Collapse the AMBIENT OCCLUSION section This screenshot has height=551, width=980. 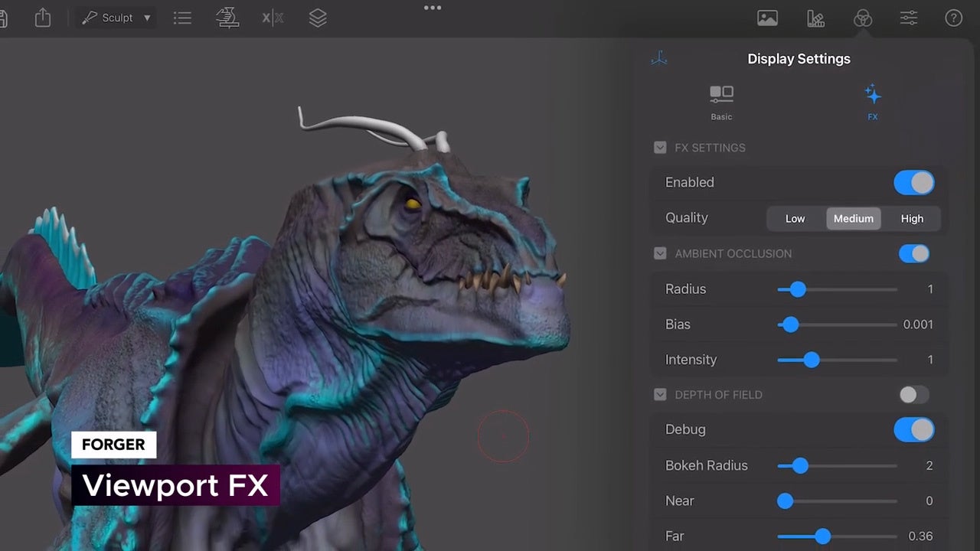point(660,253)
